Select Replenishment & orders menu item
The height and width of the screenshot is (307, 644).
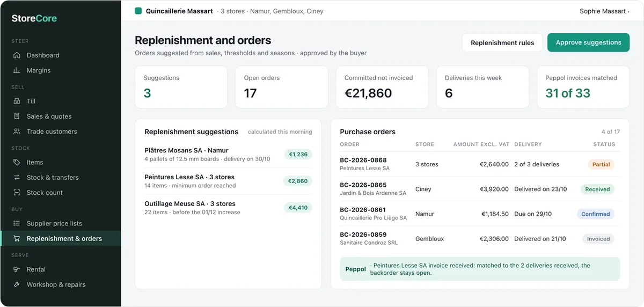tap(61, 238)
